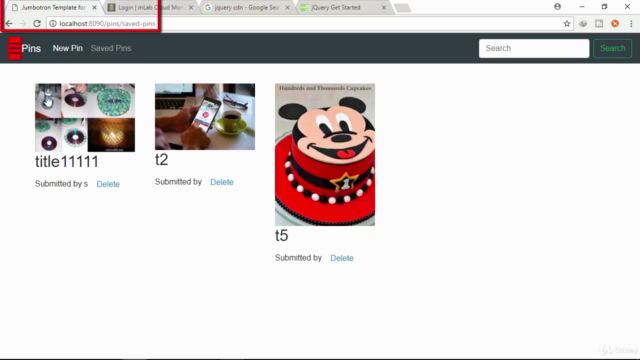640x360 pixels.
Task: Restore down the Chrome window
Action: 604,7
